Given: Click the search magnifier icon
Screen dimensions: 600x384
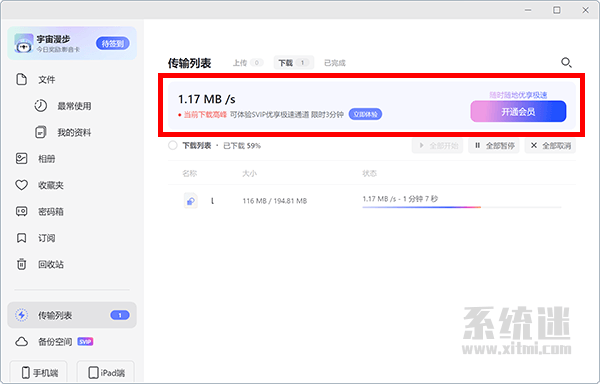Looking at the screenshot, I should [x=566, y=62].
